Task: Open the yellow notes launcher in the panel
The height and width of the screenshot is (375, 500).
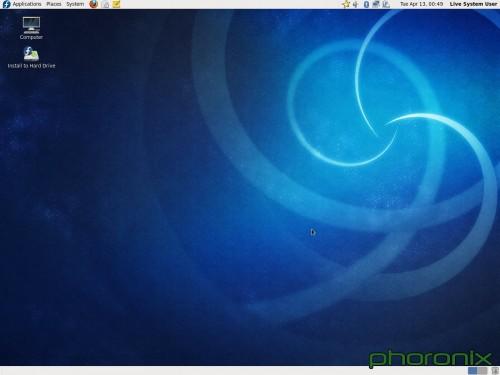Action: (x=116, y=4)
